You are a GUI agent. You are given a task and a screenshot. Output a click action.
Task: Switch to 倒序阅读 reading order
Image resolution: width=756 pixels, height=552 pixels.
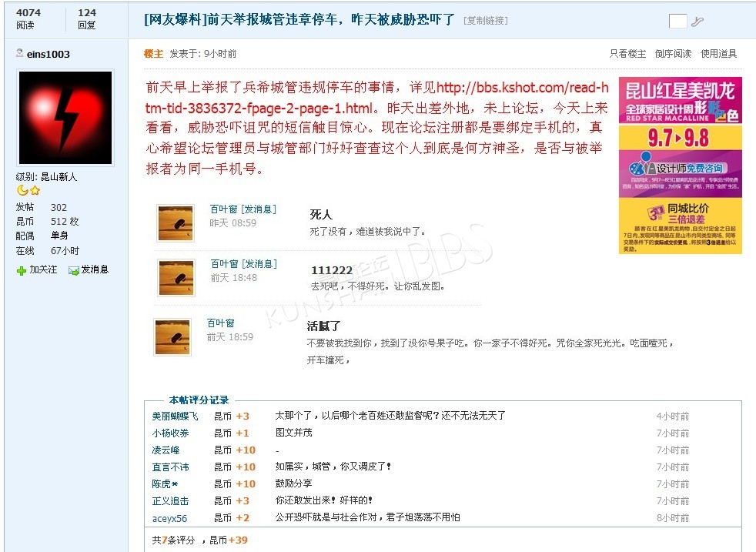pyautogui.click(x=673, y=54)
